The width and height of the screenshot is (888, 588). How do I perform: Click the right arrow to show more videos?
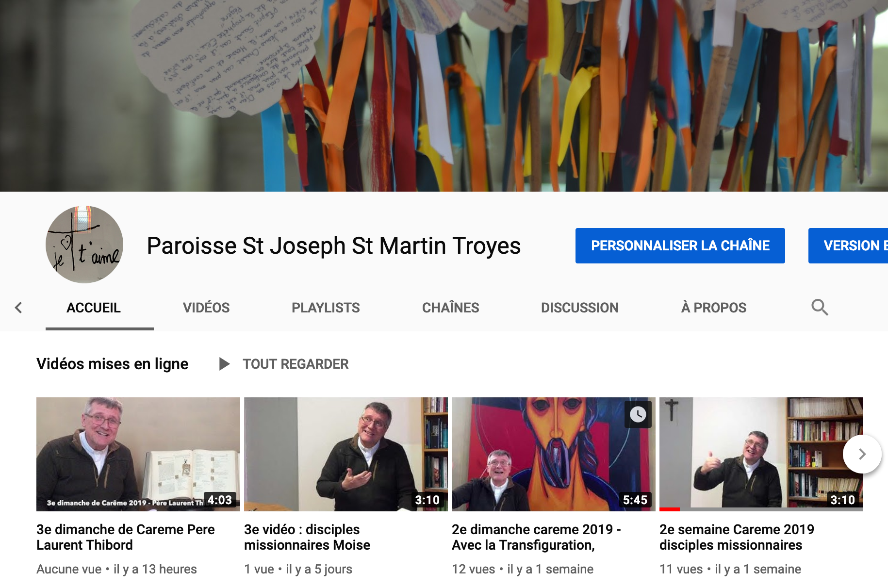click(862, 454)
